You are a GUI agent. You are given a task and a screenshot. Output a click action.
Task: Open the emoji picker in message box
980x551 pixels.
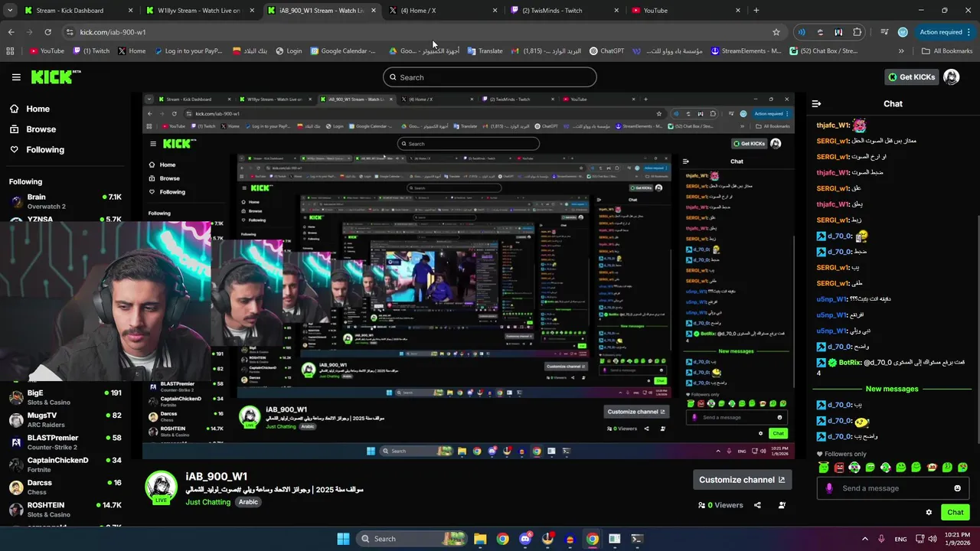[957, 488]
